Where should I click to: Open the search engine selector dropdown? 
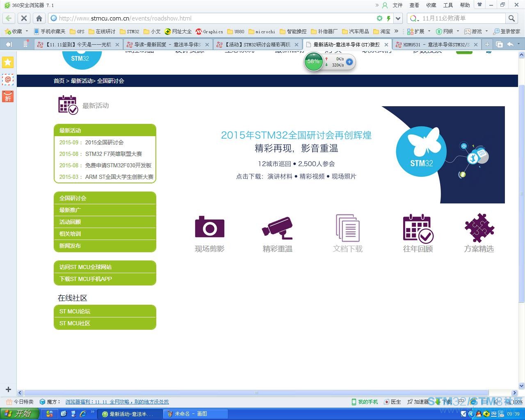click(415, 18)
